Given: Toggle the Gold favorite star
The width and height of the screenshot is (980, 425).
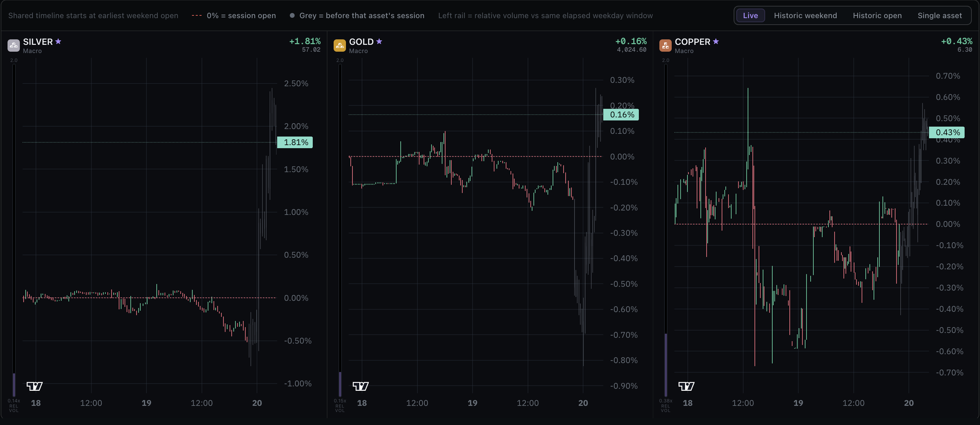Looking at the screenshot, I should click(379, 41).
